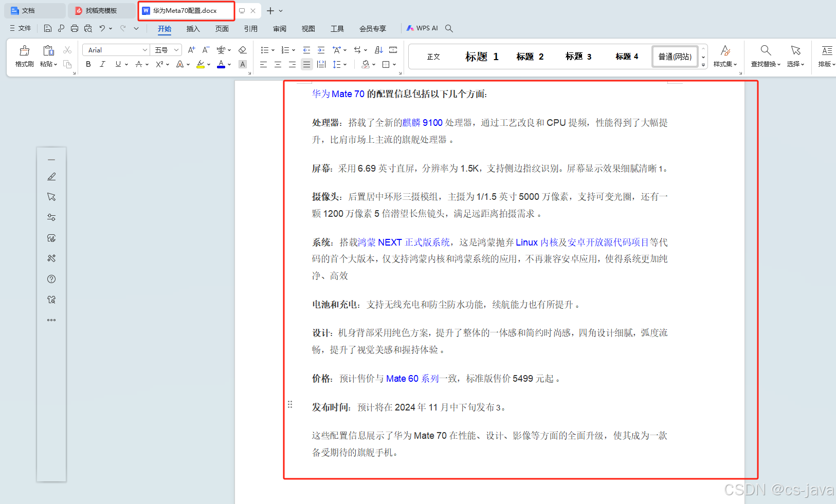Image resolution: width=836 pixels, height=504 pixels.
Task: Center align the paragraph
Action: 278,64
